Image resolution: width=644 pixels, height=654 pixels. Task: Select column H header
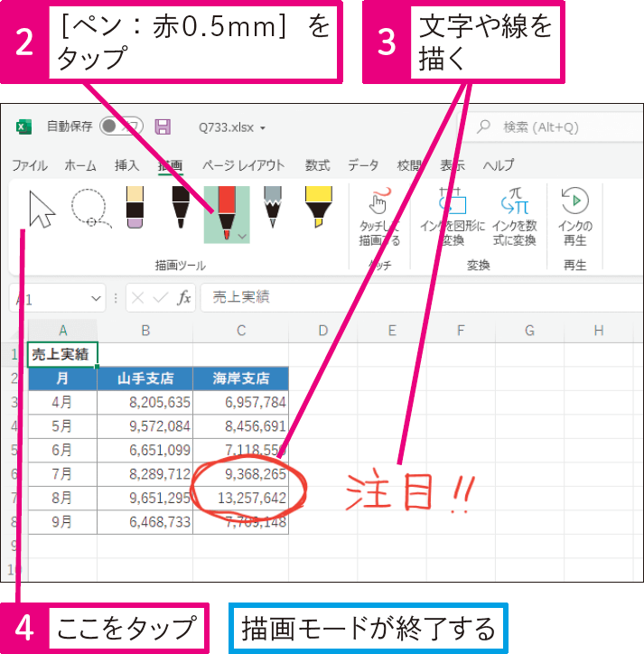tap(599, 331)
